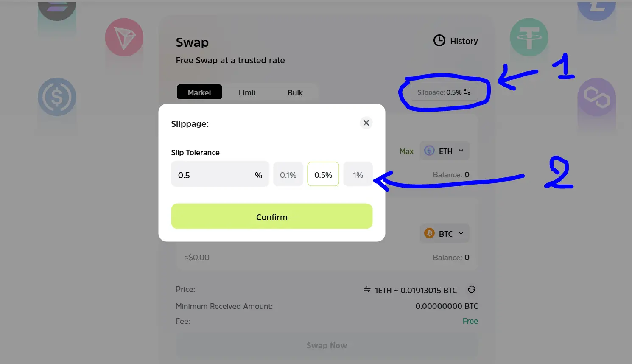The image size is (632, 364).
Task: Expand the BTC token dropdown
Action: pyautogui.click(x=445, y=234)
